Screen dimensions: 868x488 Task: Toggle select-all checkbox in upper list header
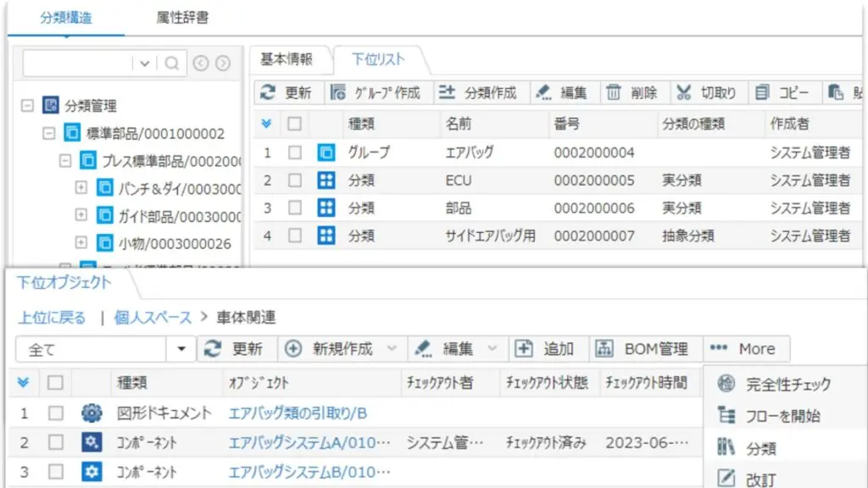pos(294,124)
